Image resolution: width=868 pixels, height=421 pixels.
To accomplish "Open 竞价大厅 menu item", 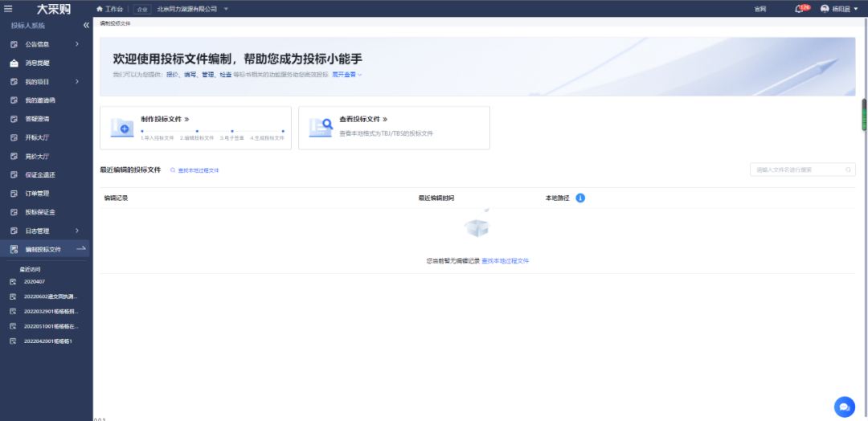I will pos(37,156).
